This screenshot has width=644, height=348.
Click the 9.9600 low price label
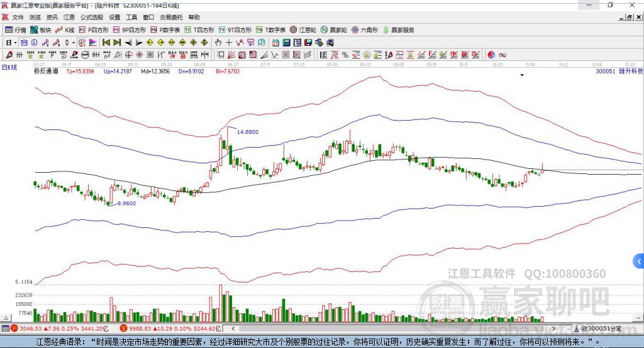[126, 203]
